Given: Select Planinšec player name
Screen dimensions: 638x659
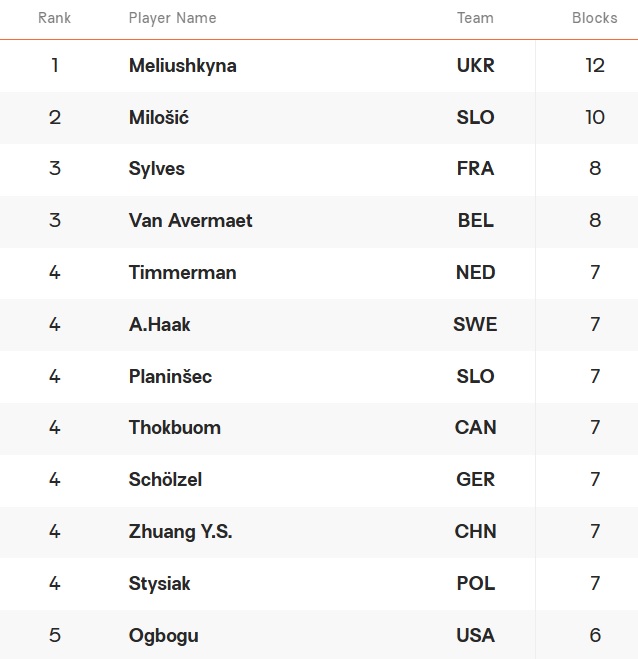Looking at the screenshot, I should click(x=170, y=376).
